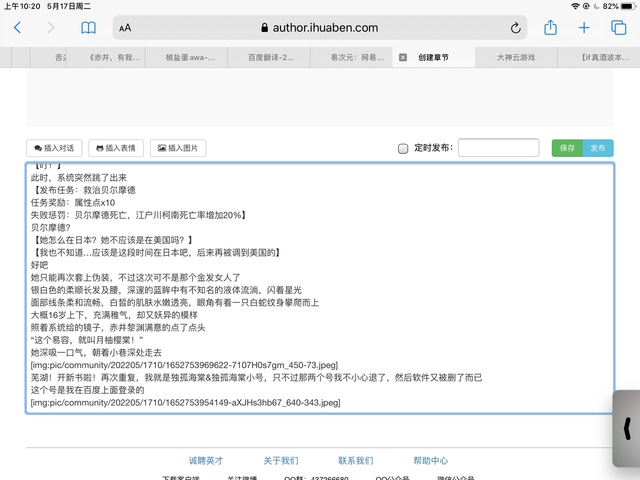Add a new tab with plus icon
This screenshot has height=480, width=640.
[584, 28]
